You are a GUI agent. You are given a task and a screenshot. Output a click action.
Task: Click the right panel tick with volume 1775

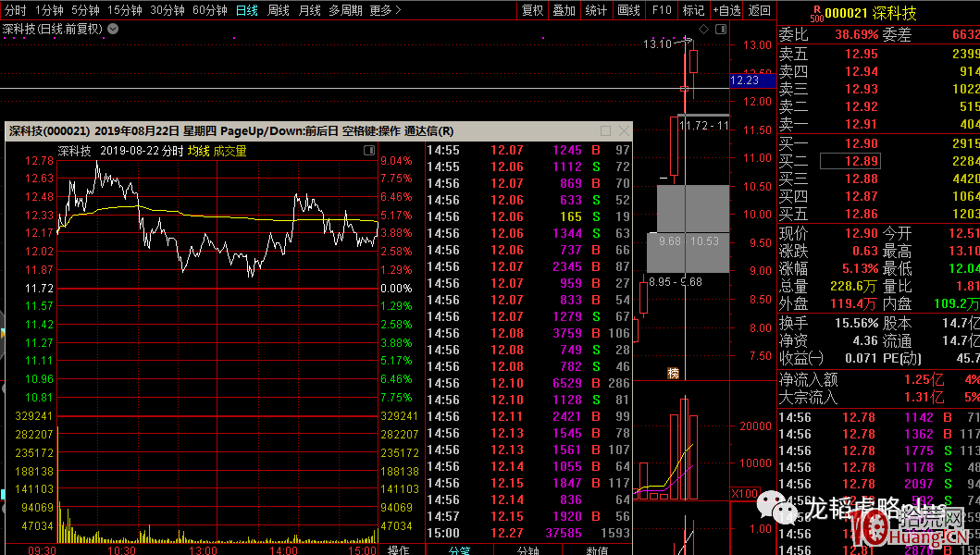879,450
